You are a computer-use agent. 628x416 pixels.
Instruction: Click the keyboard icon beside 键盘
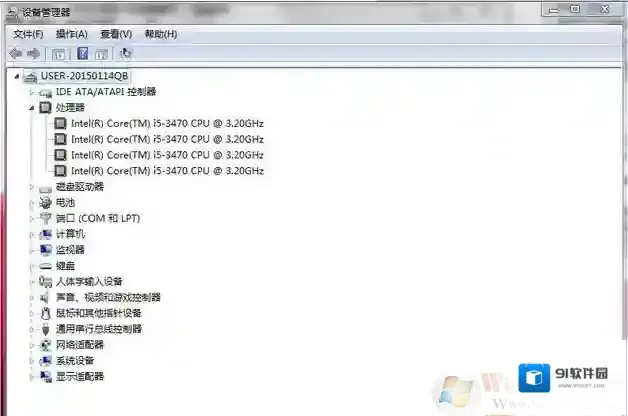45,266
